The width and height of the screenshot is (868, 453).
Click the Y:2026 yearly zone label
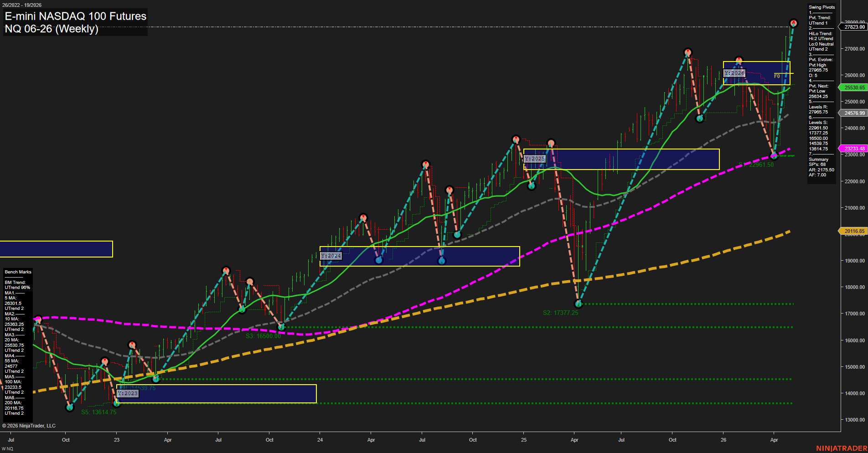pyautogui.click(x=734, y=73)
